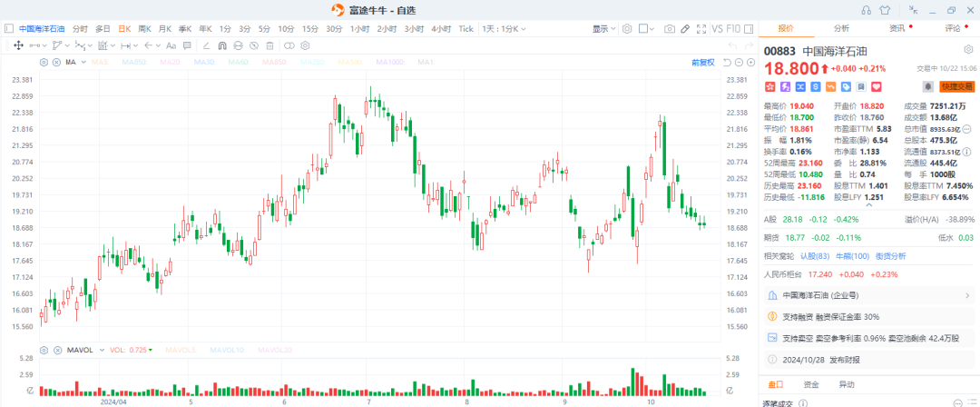Toggle right sidebar panel icon
This screenshot has width=980, height=407.
click(x=748, y=29)
